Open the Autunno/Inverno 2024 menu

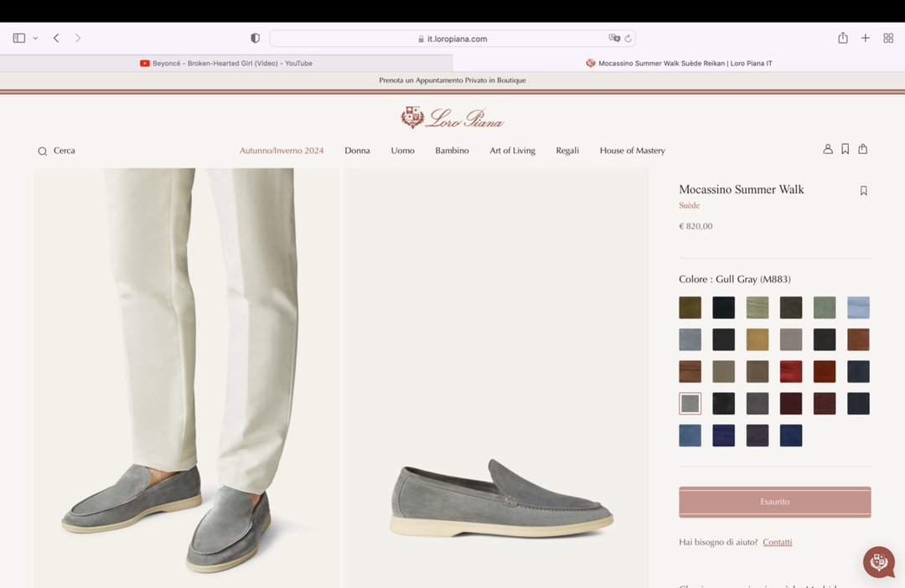[282, 151]
